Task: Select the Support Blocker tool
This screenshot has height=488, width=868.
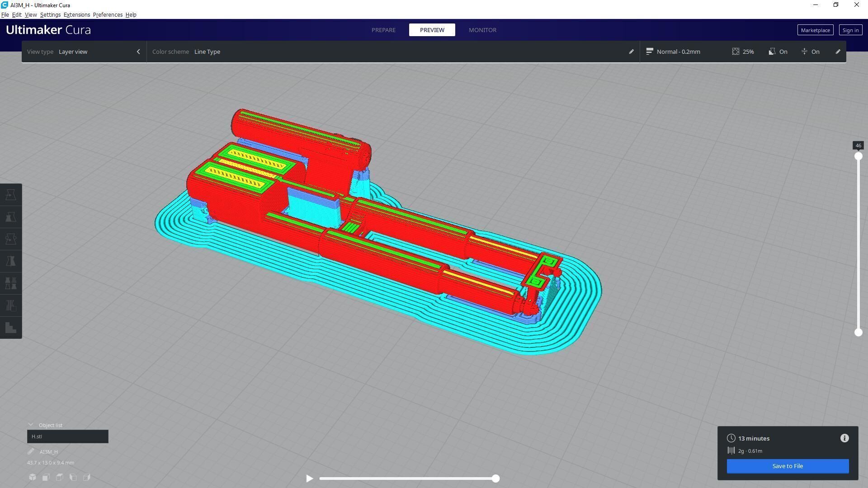Action: click(x=11, y=305)
